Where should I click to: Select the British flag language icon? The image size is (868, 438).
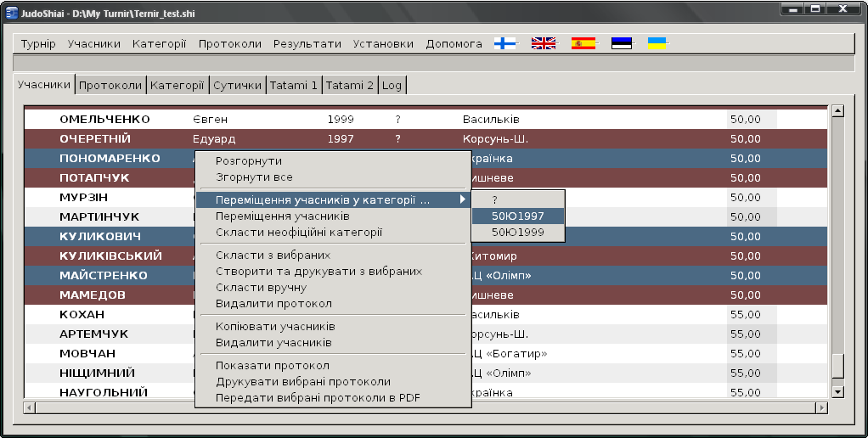[544, 43]
